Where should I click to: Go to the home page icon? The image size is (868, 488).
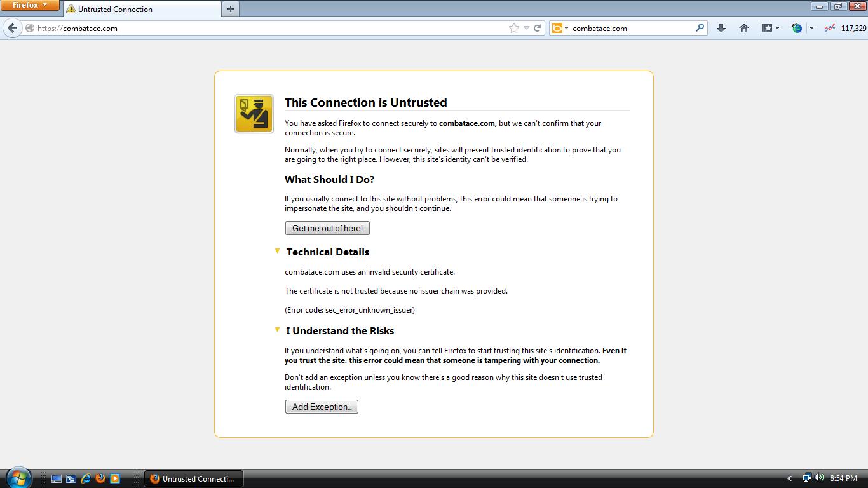tap(744, 28)
